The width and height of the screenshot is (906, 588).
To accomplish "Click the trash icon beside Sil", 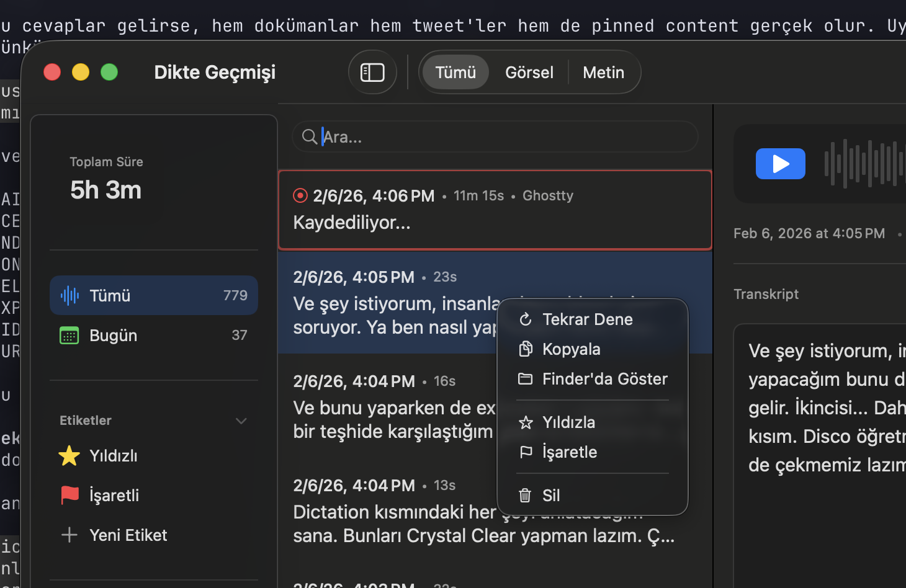I will click(x=525, y=495).
